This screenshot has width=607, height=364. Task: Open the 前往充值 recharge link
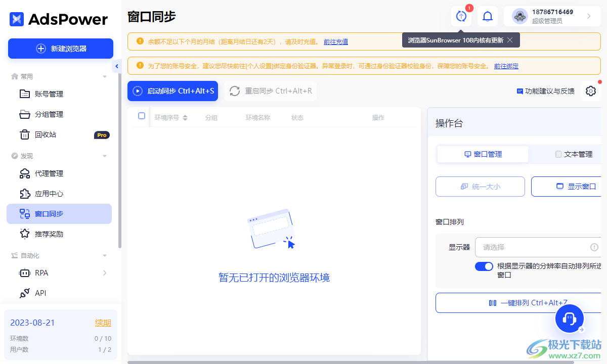pos(336,41)
